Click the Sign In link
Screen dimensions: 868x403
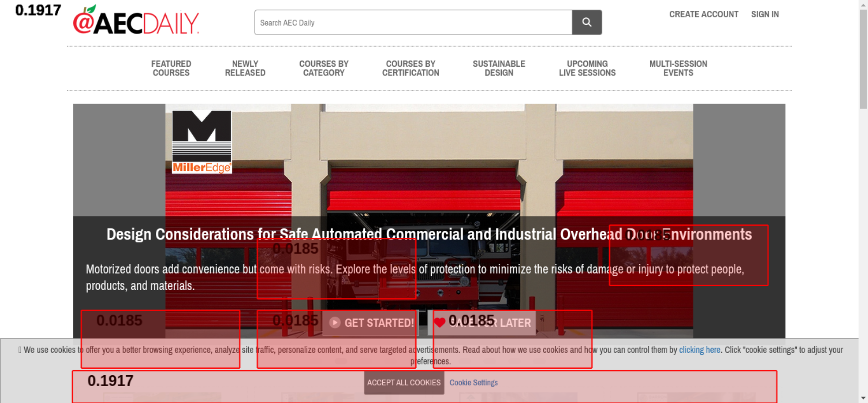coord(765,14)
